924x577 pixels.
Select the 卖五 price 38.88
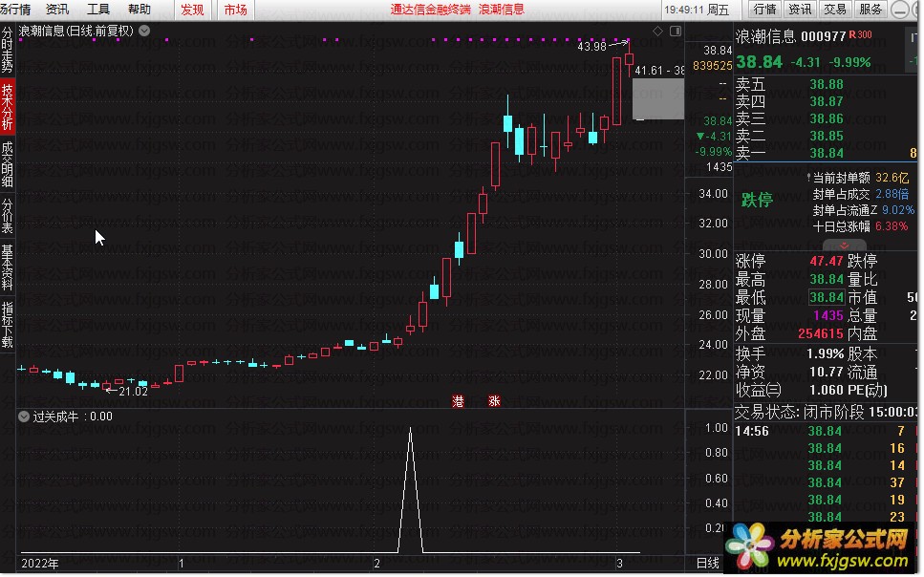click(827, 84)
